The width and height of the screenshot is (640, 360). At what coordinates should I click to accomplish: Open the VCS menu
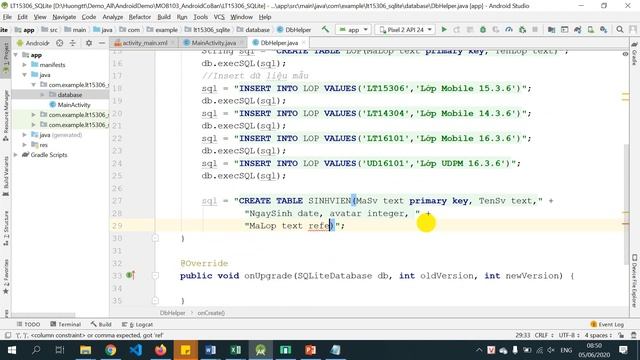219,17
